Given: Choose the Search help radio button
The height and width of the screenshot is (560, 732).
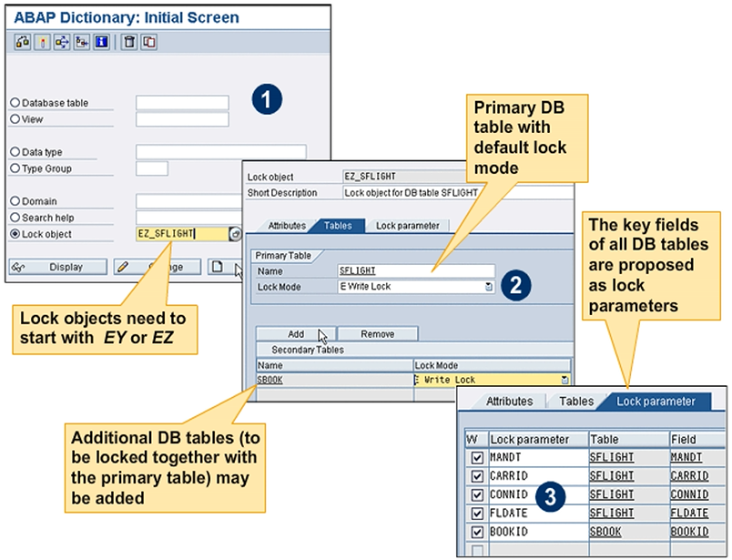Looking at the screenshot, I should 15,218.
